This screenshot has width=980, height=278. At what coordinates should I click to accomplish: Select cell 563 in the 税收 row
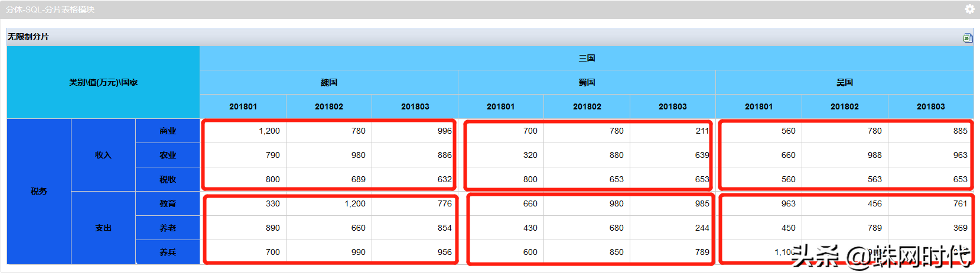pyautogui.click(x=845, y=179)
